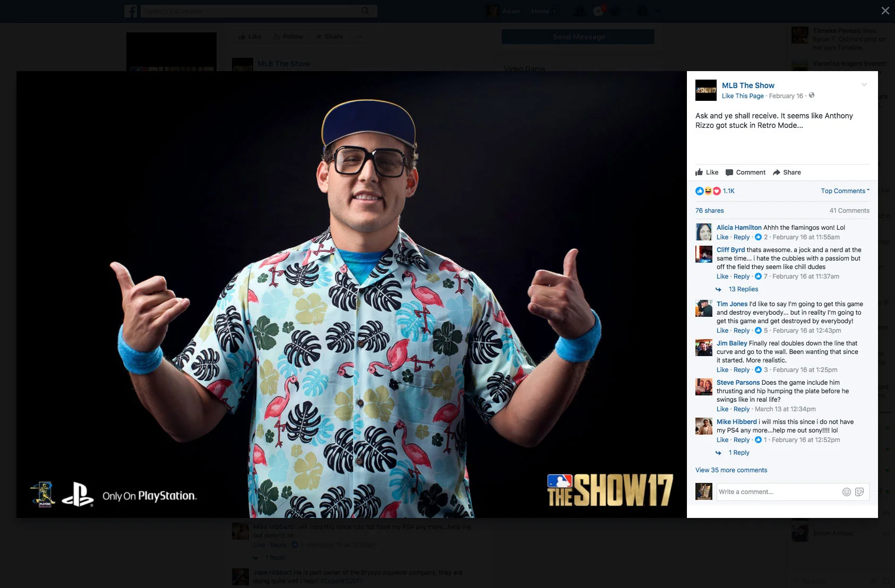Click Home in background top bar

point(540,11)
